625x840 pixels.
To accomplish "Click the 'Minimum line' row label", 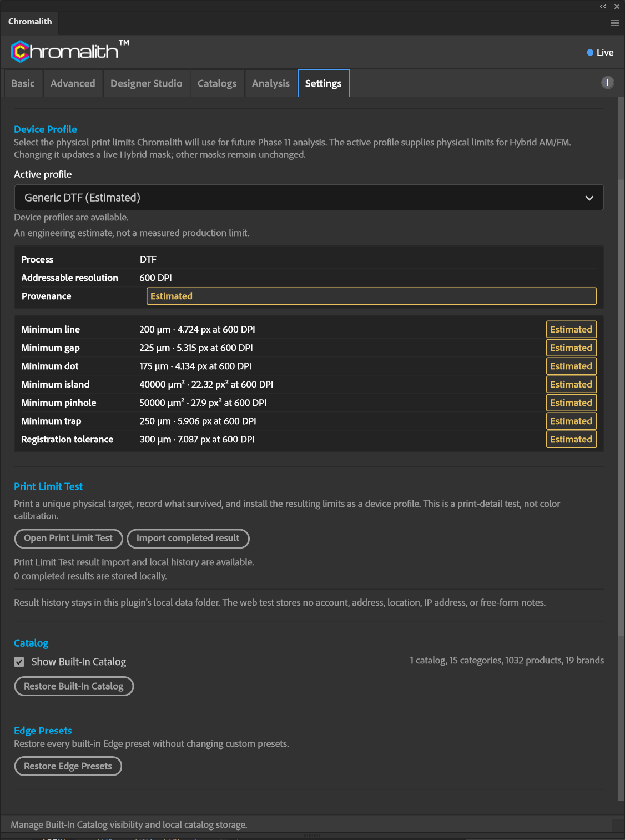I will pos(51,329).
